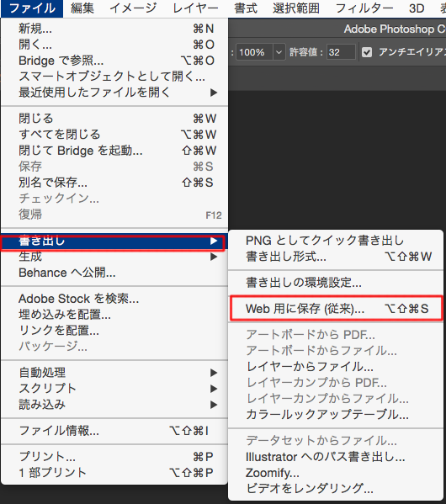Select カラールックアップテーブル... item
Screen dimensions: 446x504
(x=336, y=415)
